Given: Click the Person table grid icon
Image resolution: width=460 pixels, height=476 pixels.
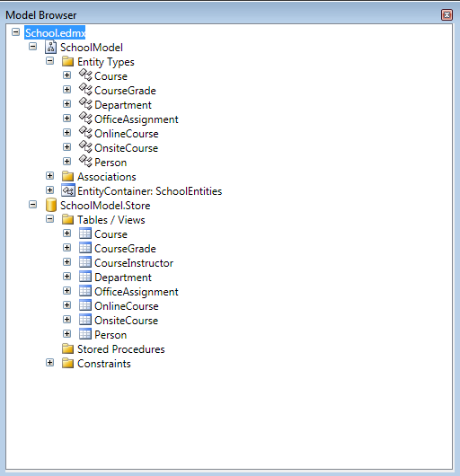Looking at the screenshot, I should [x=85, y=334].
